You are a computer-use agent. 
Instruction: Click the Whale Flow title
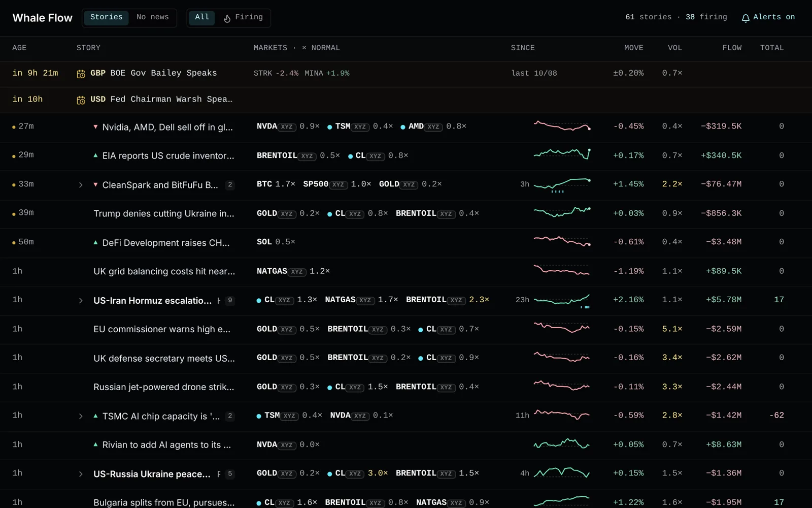tap(43, 18)
